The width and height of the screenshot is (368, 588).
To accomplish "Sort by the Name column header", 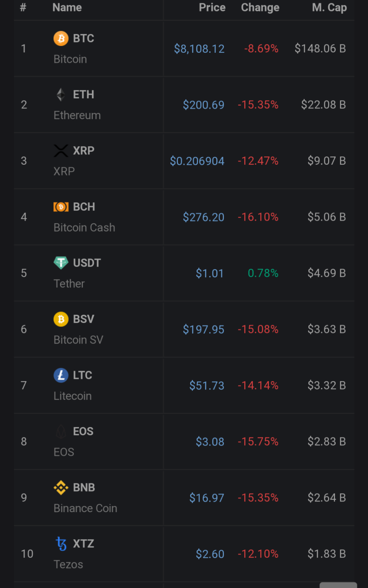I will coord(67,7).
